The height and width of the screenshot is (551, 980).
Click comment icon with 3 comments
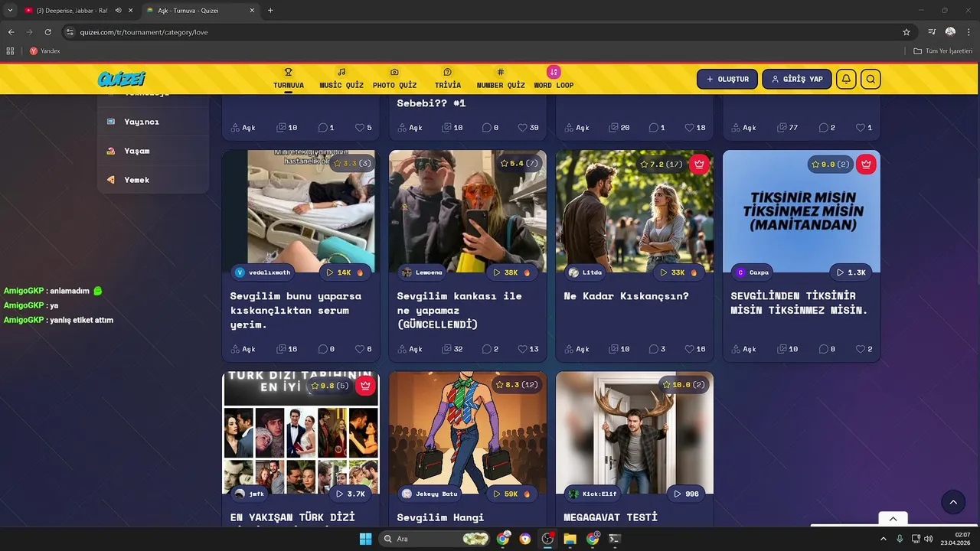tap(653, 349)
